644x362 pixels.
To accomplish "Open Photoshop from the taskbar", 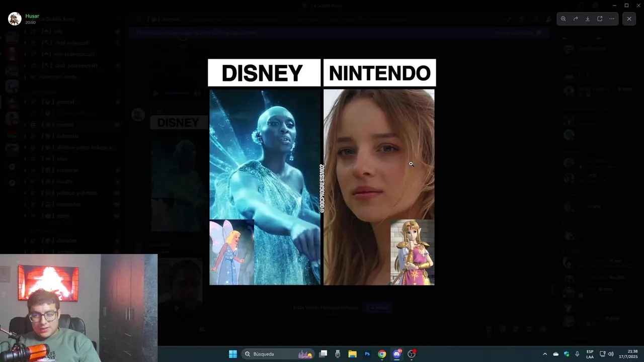I will (367, 354).
